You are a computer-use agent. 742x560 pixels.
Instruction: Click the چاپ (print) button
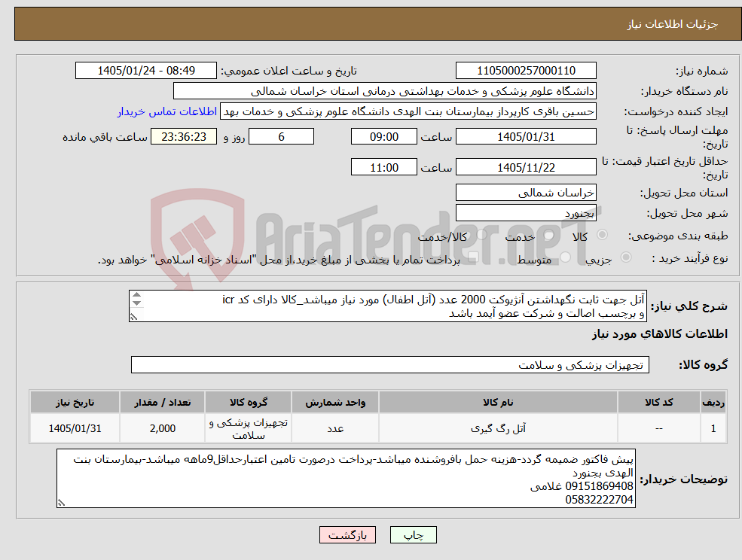413,535
